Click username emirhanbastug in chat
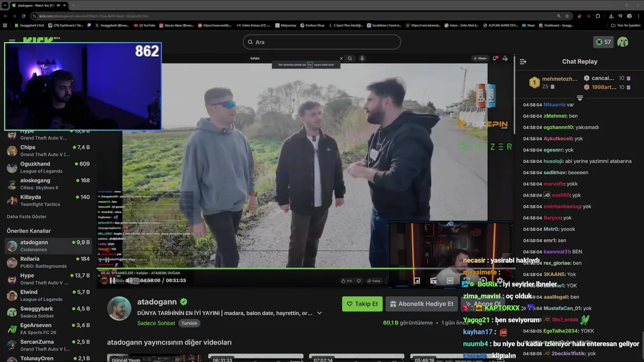 [562, 207]
